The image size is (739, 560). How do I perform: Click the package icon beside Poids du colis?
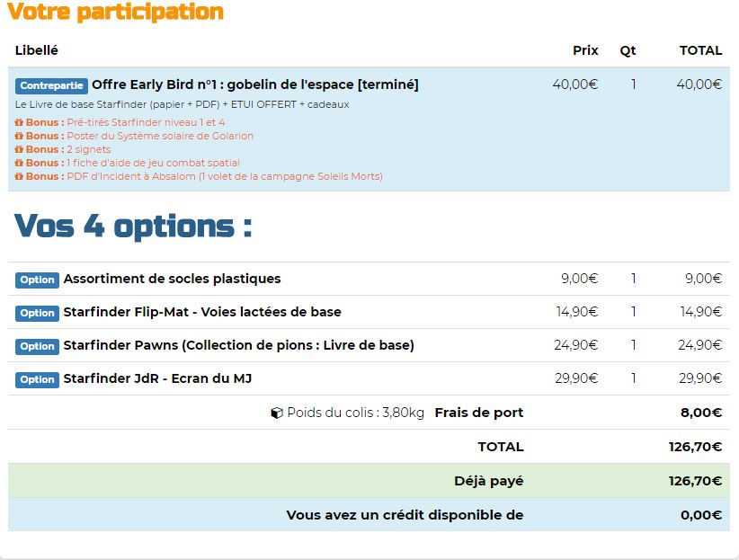(x=277, y=413)
